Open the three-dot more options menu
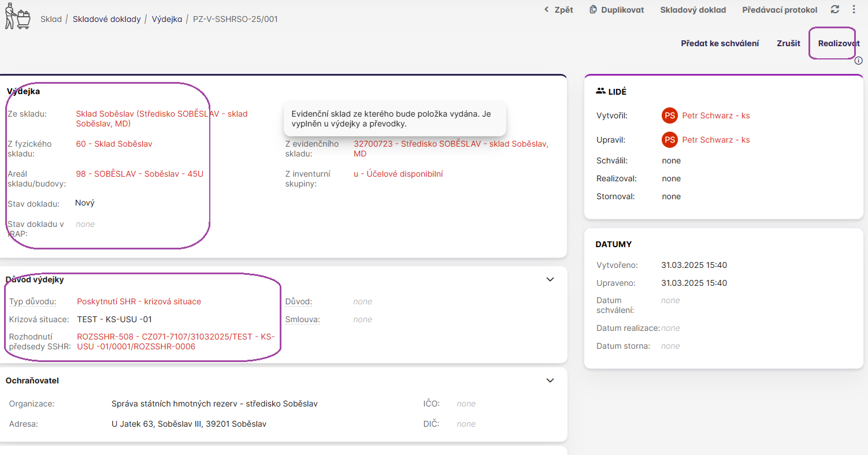This screenshot has height=455, width=868. 854,9
